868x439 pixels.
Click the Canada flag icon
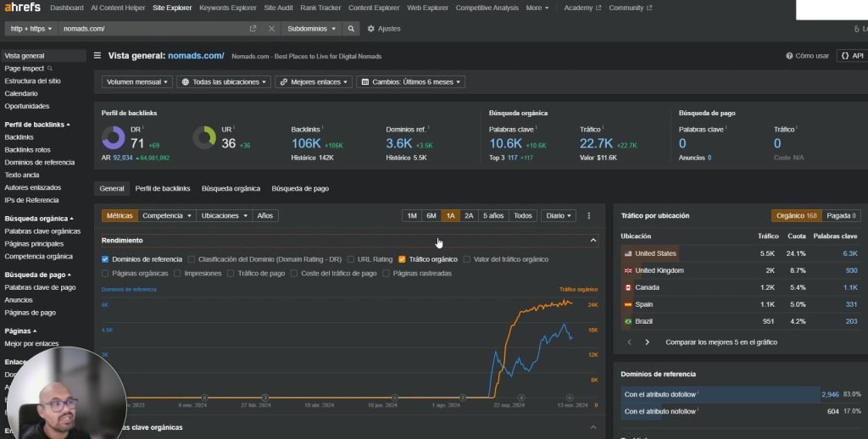[628, 287]
